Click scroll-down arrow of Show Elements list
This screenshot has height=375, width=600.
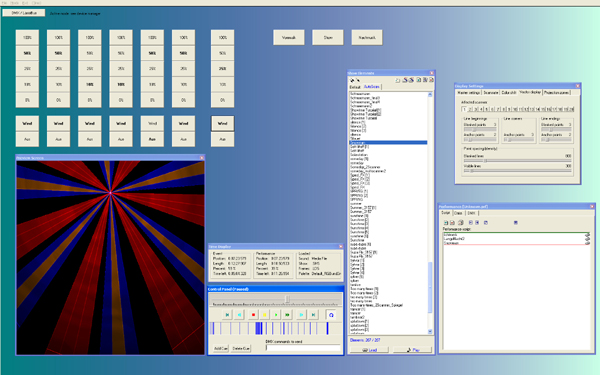tap(430, 331)
